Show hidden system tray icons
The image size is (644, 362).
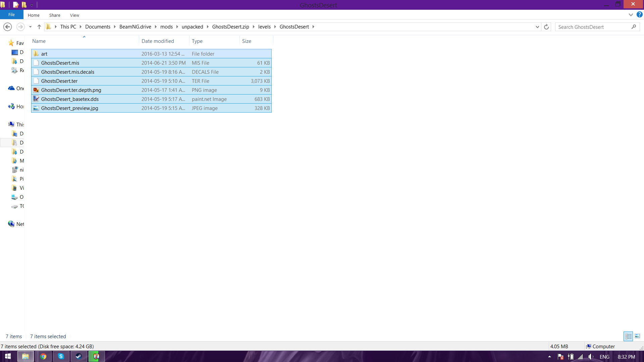click(549, 357)
